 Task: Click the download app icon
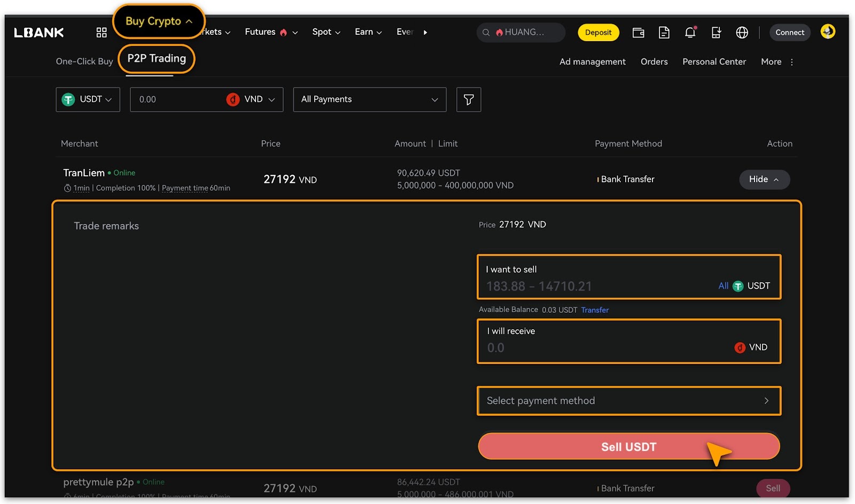point(716,33)
